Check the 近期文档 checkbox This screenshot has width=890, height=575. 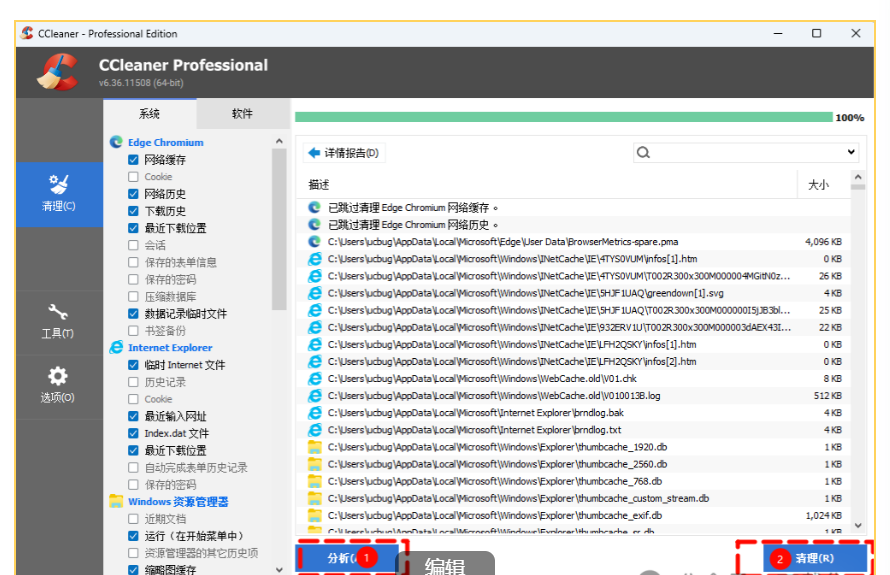(x=133, y=519)
